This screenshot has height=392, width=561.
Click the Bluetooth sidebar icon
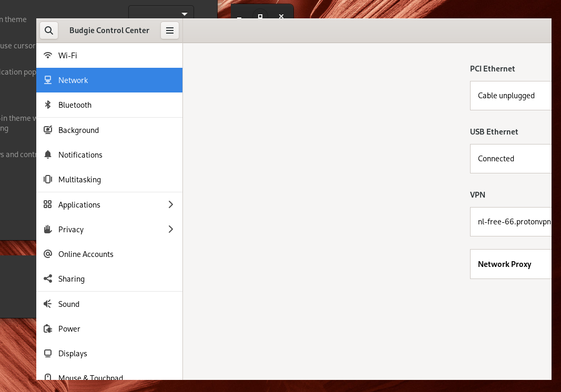pyautogui.click(x=48, y=105)
